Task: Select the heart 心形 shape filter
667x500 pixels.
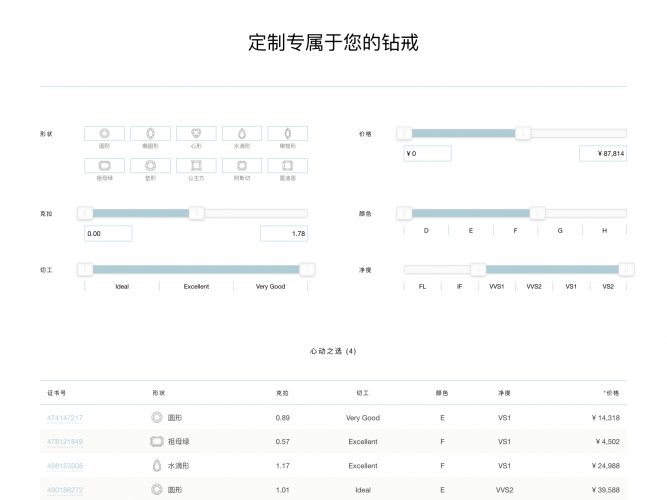Action: tap(196, 134)
